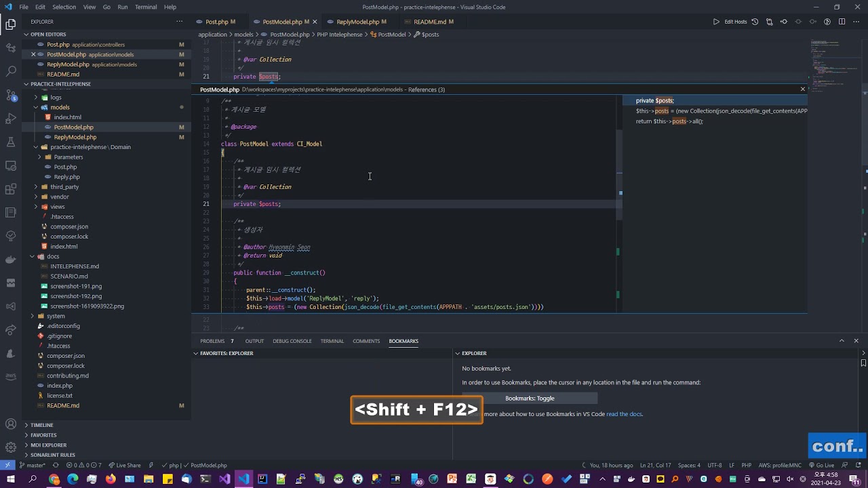Follow the 'read the docs' link
This screenshot has height=488, width=868.
coord(624,414)
